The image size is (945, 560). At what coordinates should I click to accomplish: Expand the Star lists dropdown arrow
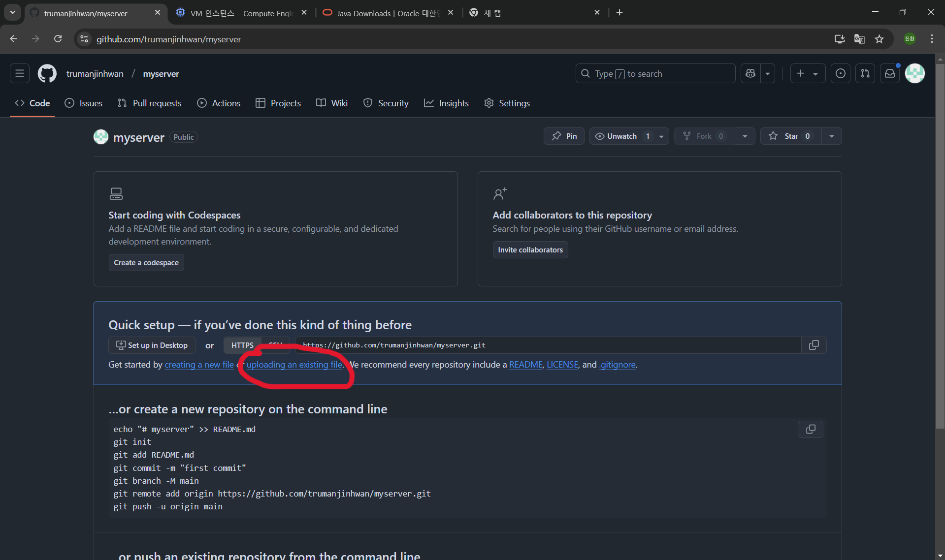(x=832, y=136)
